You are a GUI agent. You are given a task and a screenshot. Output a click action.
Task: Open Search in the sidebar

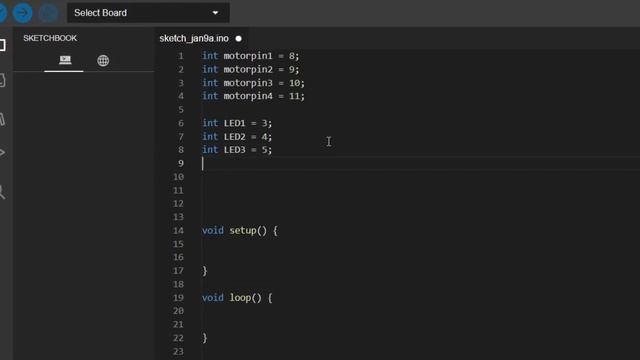click(x=2, y=192)
